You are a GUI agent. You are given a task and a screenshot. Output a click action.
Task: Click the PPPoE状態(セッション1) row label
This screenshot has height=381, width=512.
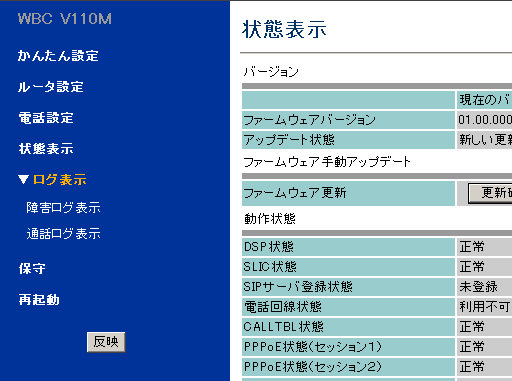pos(313,347)
